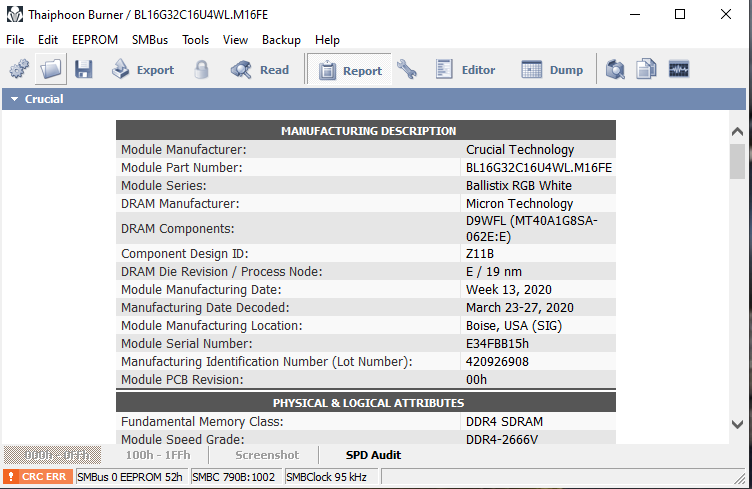Click the Module Serial Number label
This screenshot has width=752, height=489.
(187, 344)
